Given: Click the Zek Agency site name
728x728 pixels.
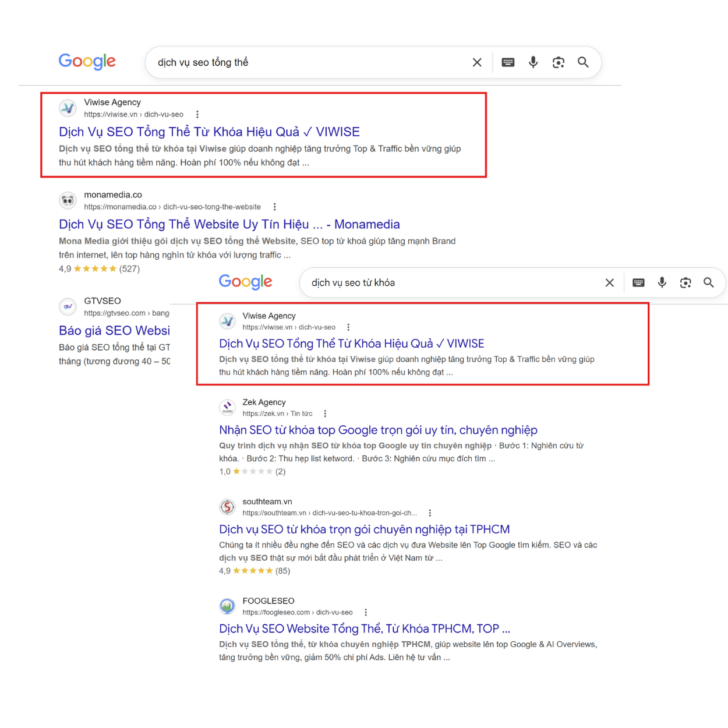Looking at the screenshot, I should coord(264,402).
